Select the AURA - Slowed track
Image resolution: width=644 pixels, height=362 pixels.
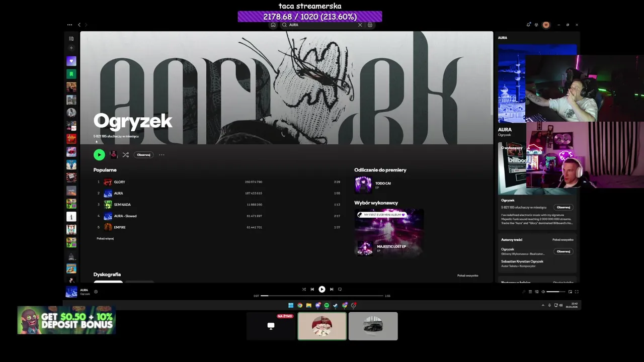pyautogui.click(x=125, y=216)
